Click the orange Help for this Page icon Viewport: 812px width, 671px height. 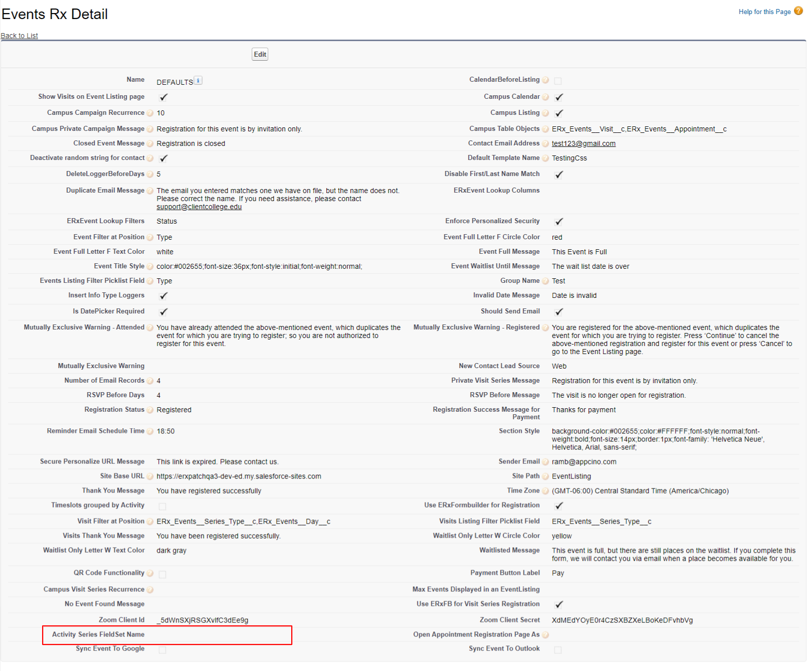pos(798,11)
